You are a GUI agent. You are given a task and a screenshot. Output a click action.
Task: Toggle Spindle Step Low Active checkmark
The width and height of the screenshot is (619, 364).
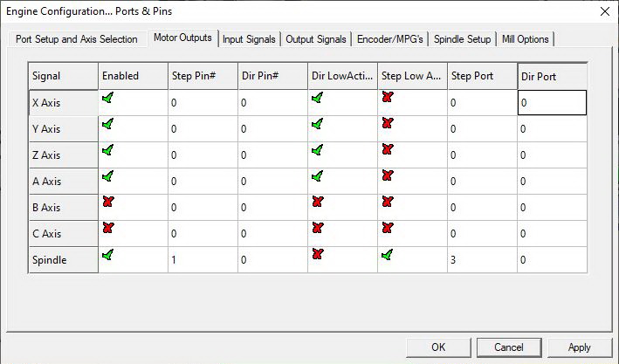tap(388, 255)
